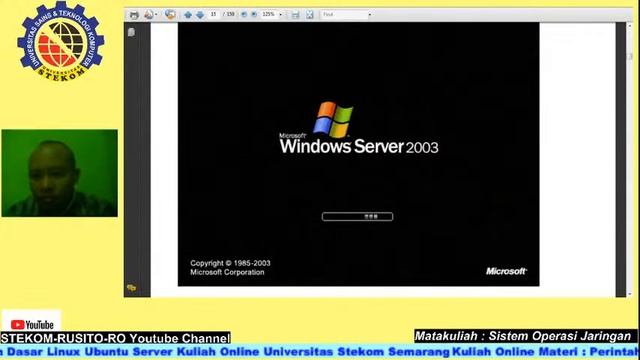Click the scroll down arrow of PDF viewer

630,294
